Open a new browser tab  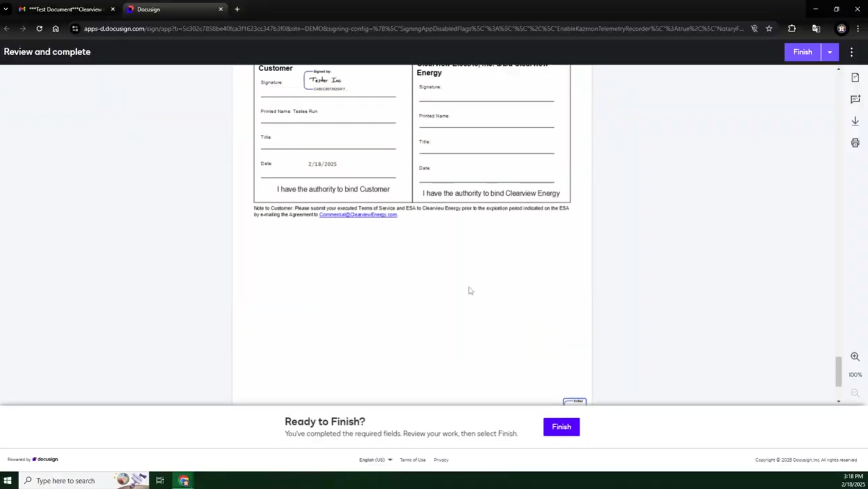click(237, 9)
